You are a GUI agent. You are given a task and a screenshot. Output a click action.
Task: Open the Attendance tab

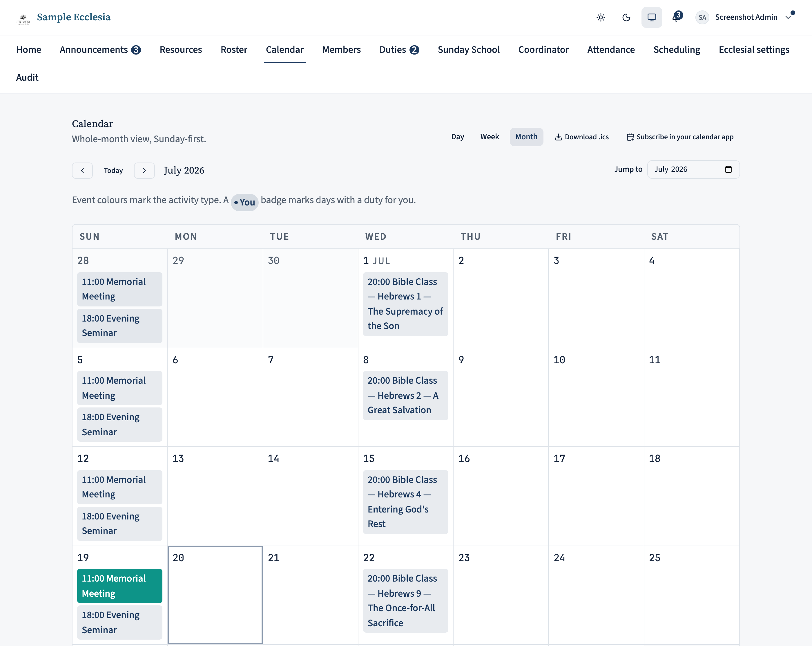611,50
